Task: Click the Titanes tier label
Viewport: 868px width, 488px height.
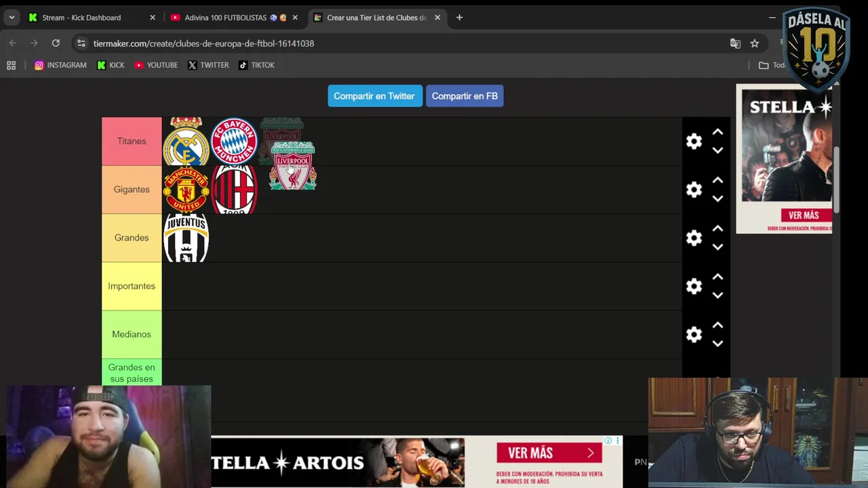Action: pyautogui.click(x=132, y=141)
